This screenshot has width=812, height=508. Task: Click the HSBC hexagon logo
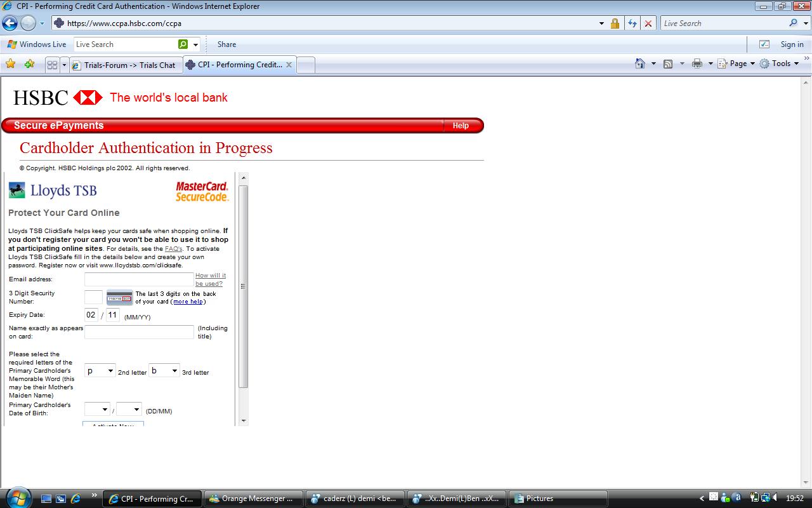[x=88, y=97]
